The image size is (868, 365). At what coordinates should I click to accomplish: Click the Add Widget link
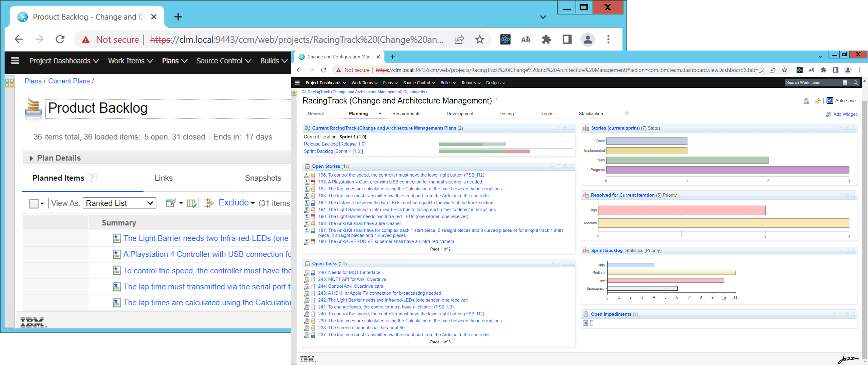click(x=845, y=114)
